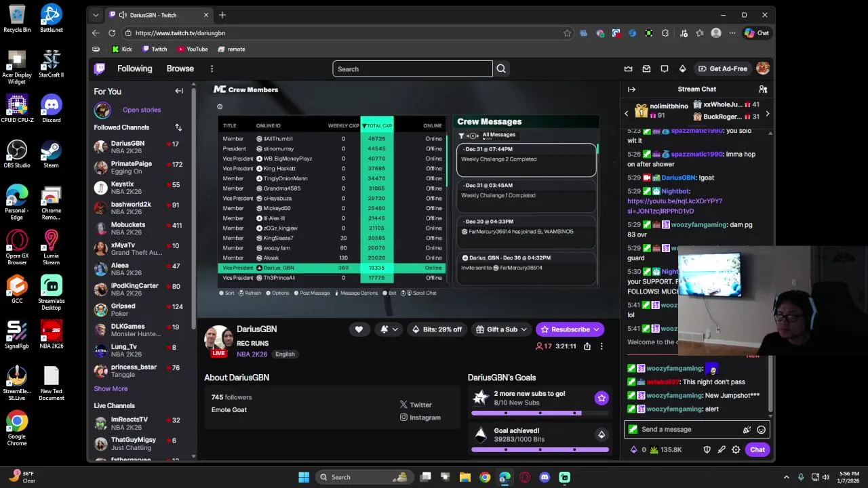Switch to Following tab
This screenshot has height=488, width=868.
(x=134, y=68)
